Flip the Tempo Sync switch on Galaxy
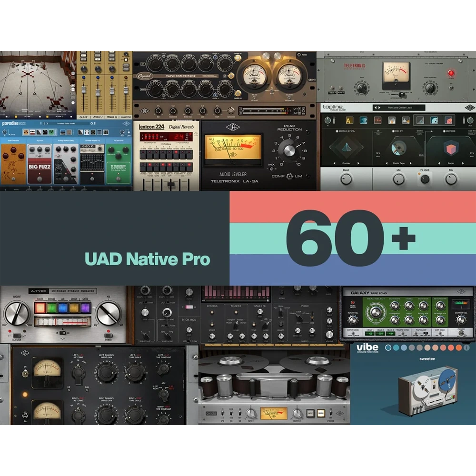The image size is (476, 476). [403, 334]
